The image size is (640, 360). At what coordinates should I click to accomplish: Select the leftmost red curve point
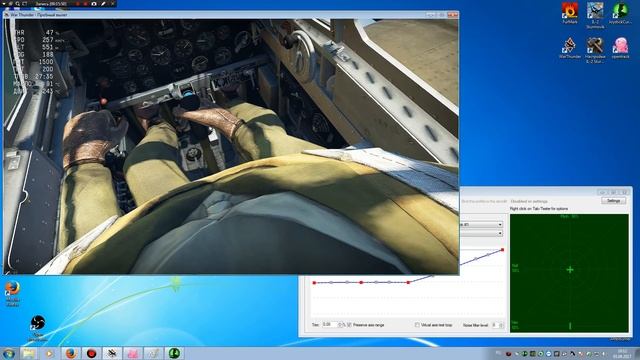[314, 282]
